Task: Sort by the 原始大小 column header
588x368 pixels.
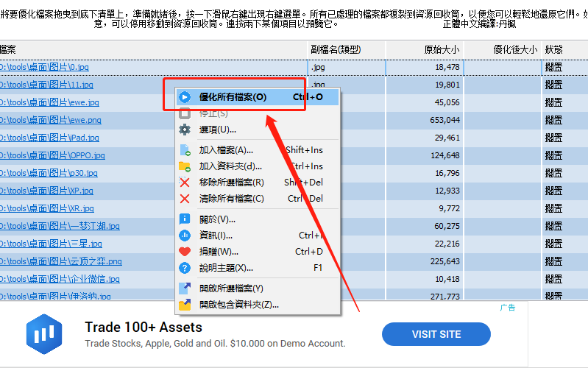Action: click(x=425, y=49)
